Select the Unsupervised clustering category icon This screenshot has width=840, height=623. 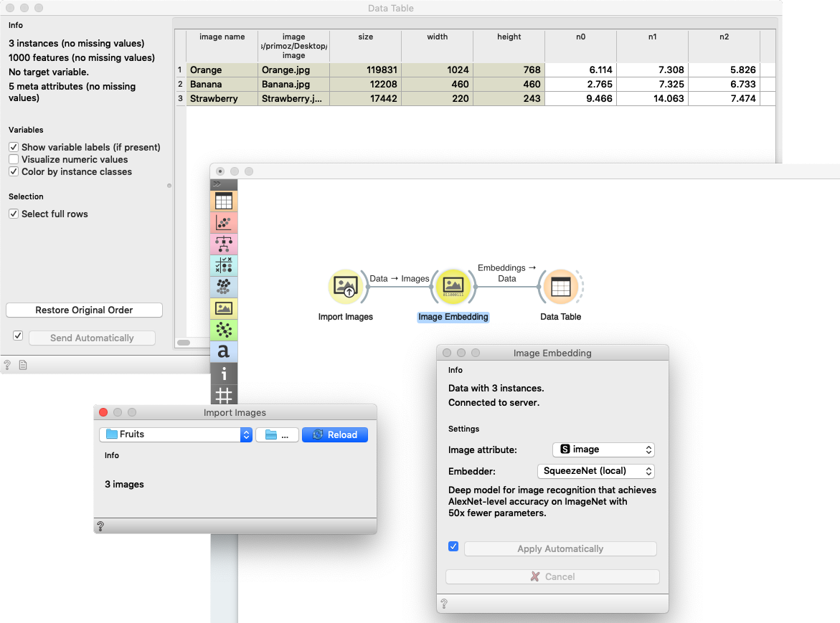coord(223,287)
